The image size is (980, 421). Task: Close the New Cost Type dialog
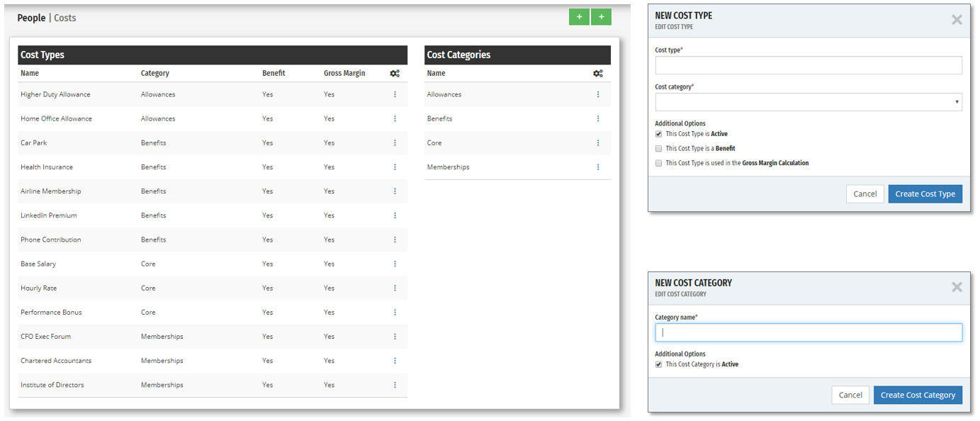tap(957, 20)
